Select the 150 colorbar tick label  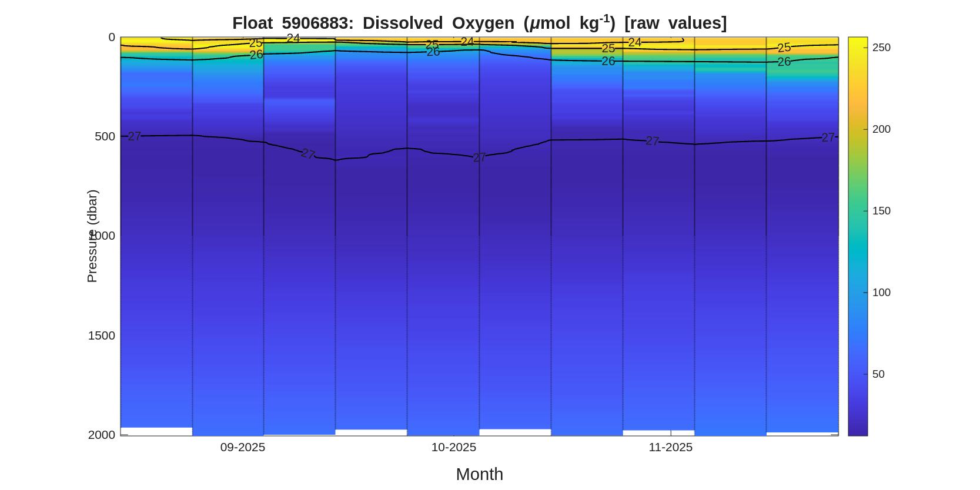coord(881,211)
